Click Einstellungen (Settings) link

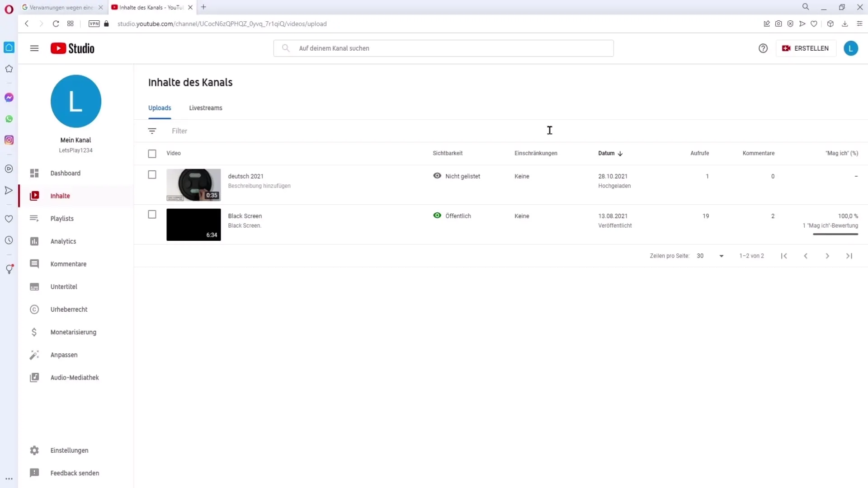pyautogui.click(x=69, y=450)
